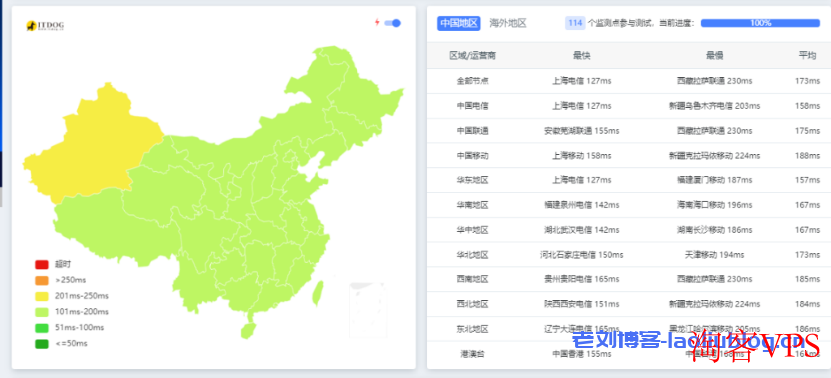Select the 全部节点 row label
831x378 pixels.
(x=473, y=81)
